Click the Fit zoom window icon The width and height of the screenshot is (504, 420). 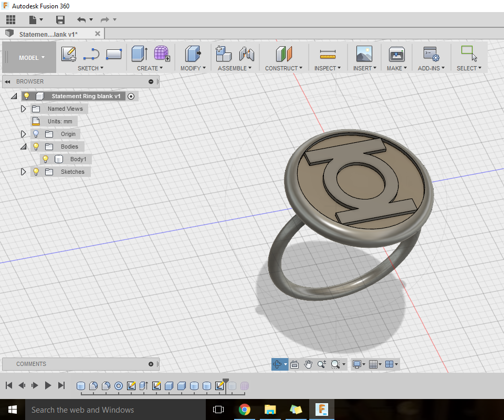click(335, 364)
